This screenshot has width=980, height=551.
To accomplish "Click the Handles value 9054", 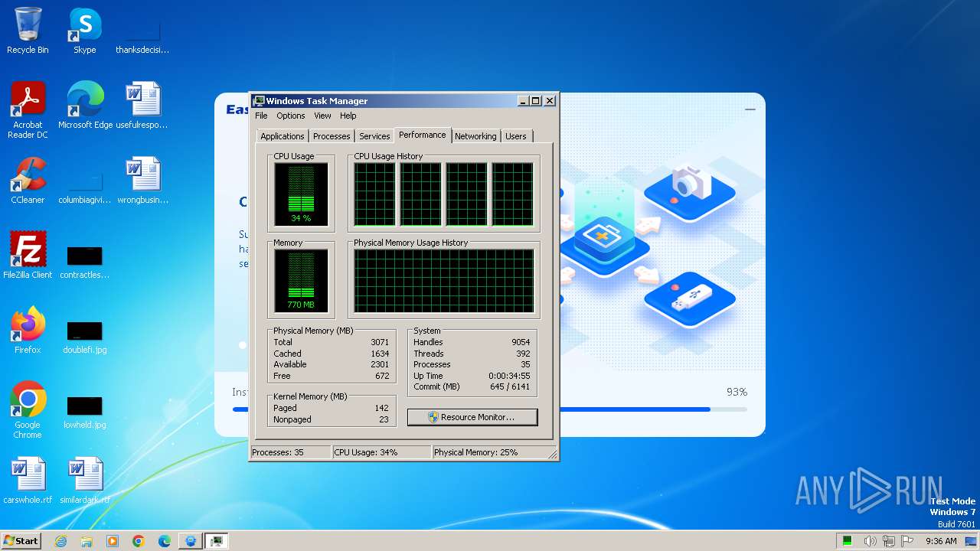I will coord(521,342).
